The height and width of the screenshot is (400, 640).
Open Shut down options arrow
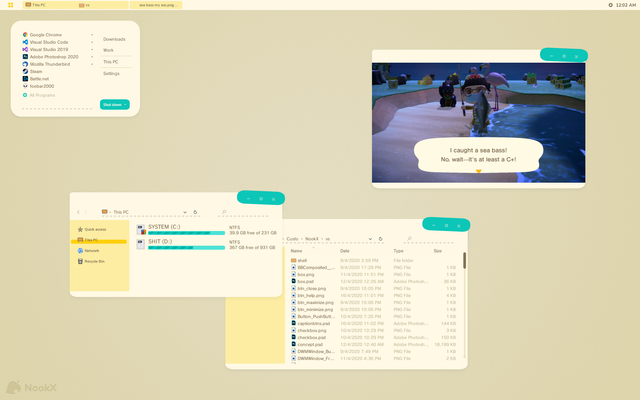point(125,105)
